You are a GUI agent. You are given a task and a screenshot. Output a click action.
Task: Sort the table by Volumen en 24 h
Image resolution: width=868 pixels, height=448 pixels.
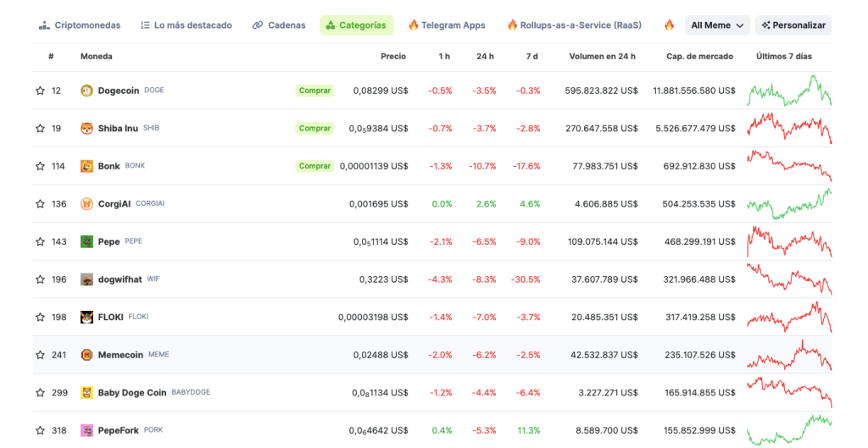pos(602,57)
